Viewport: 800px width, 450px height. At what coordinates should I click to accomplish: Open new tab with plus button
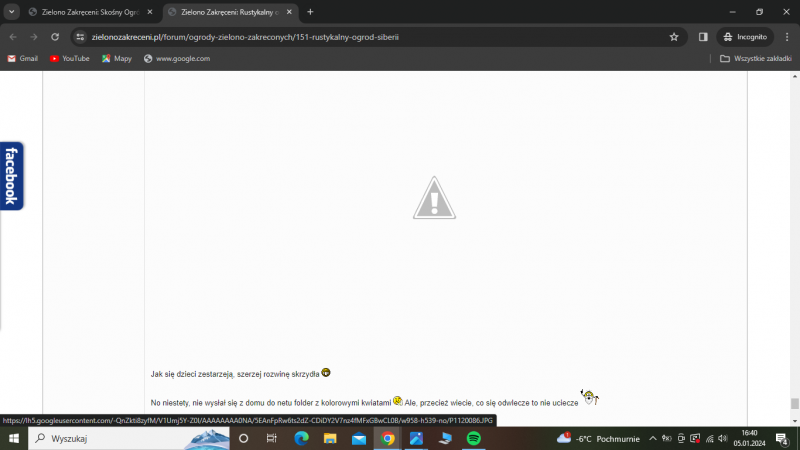tap(310, 12)
